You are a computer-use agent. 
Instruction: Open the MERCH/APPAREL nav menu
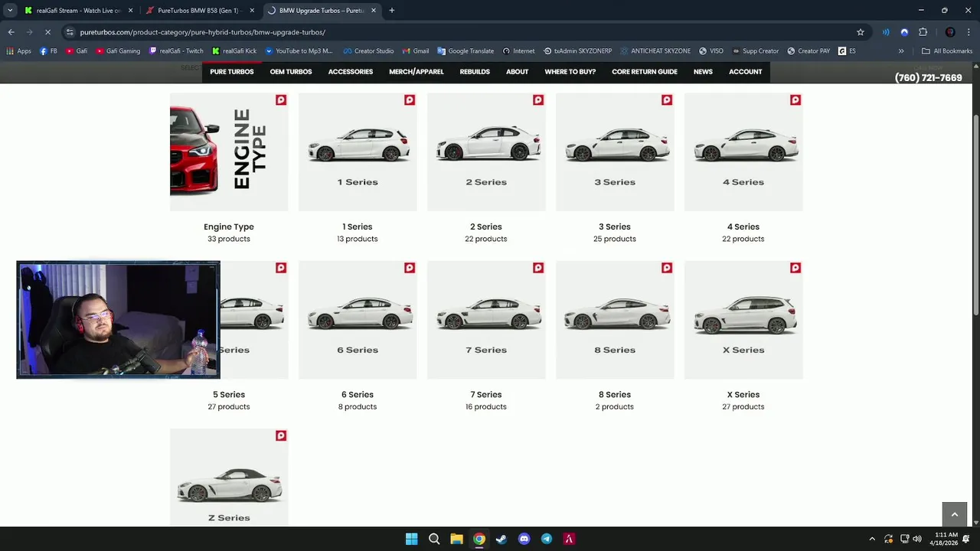point(416,72)
